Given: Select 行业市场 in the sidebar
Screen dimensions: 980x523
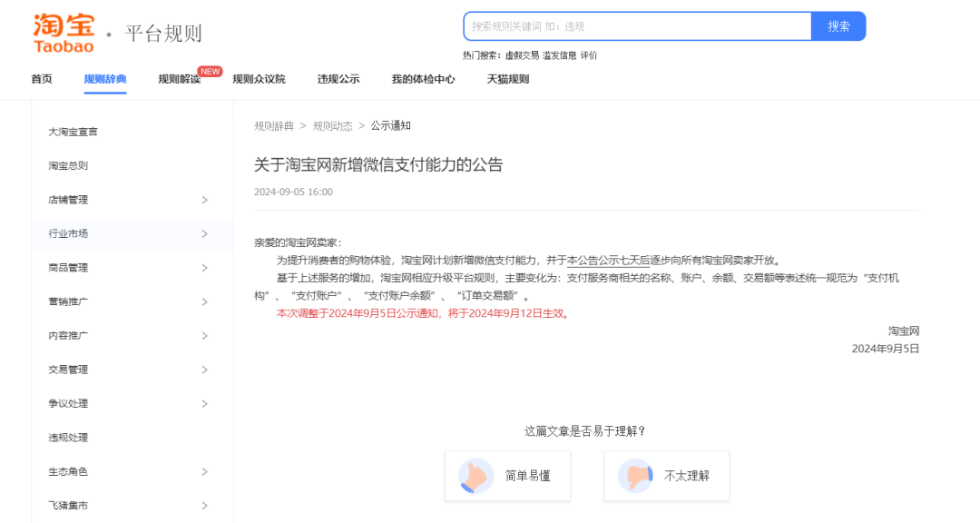Looking at the screenshot, I should point(68,234).
